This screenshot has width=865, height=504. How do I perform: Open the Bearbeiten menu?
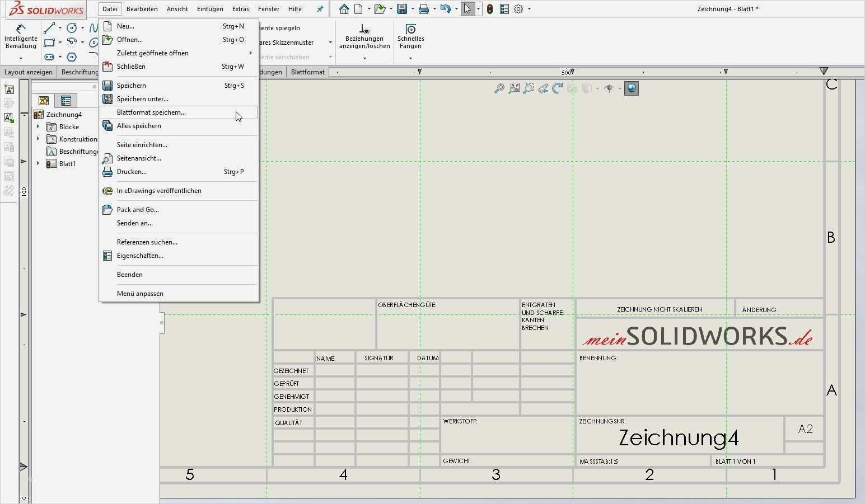[142, 9]
